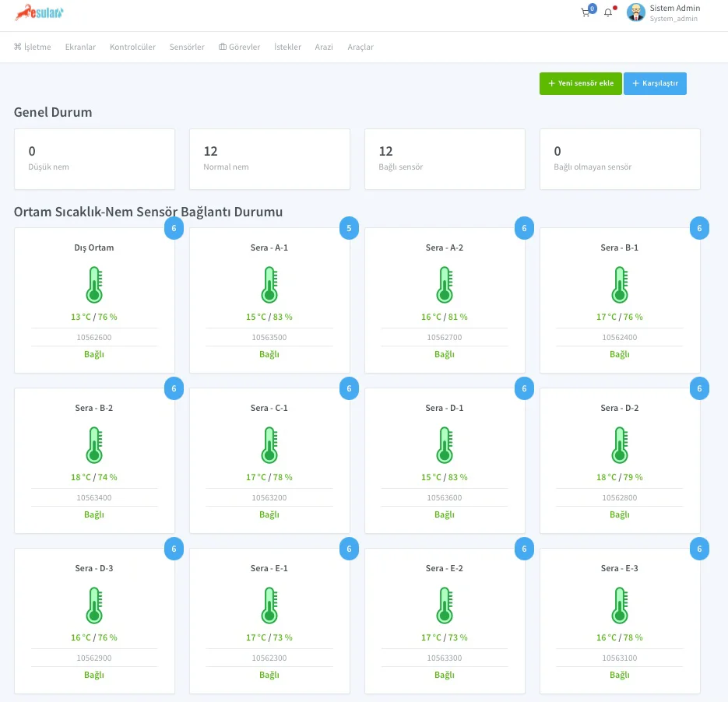The height and width of the screenshot is (702, 728).
Task: Expand the Araçlar navigation menu
Action: pos(360,47)
